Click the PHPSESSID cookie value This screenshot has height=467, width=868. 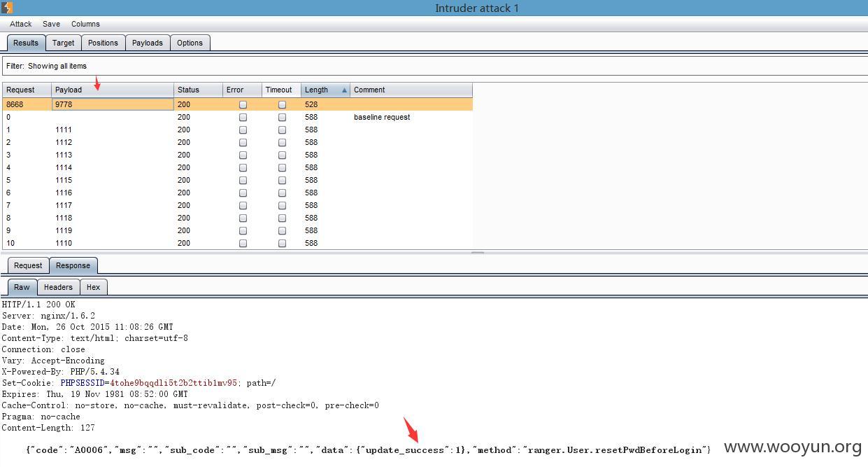tap(173, 383)
